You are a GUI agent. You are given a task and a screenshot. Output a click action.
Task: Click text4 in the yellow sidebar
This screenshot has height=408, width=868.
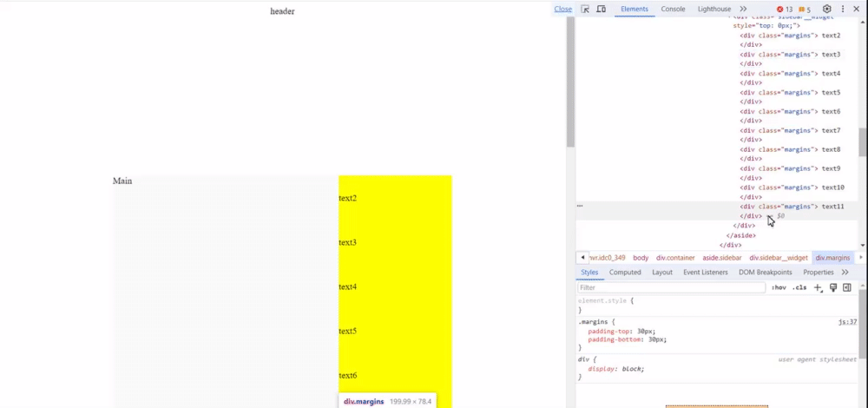tap(348, 286)
